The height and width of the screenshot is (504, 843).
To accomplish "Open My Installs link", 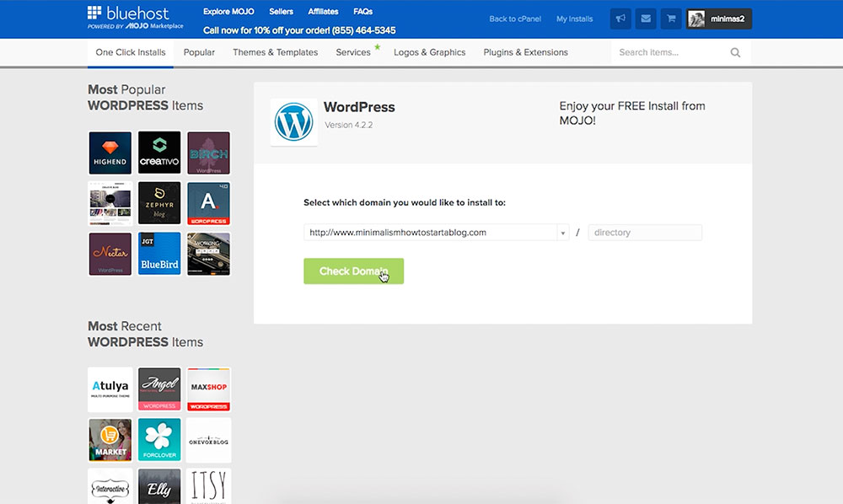I will 574,19.
